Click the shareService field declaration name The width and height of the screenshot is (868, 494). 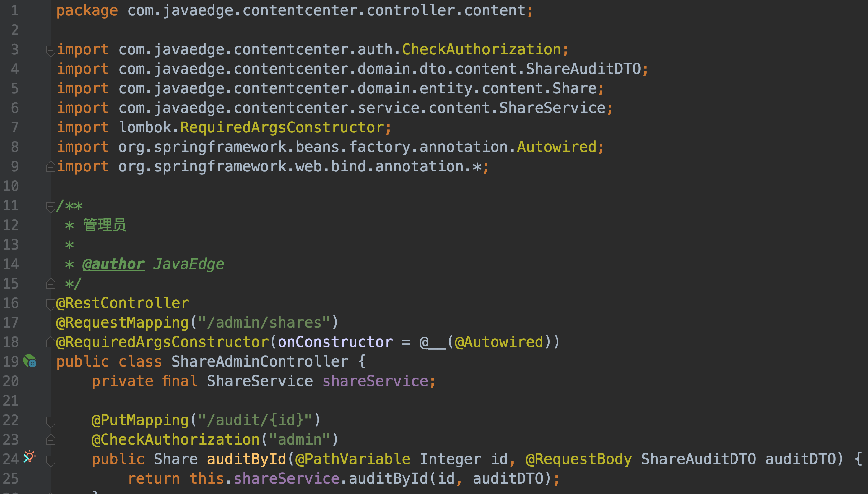pyautogui.click(x=375, y=381)
